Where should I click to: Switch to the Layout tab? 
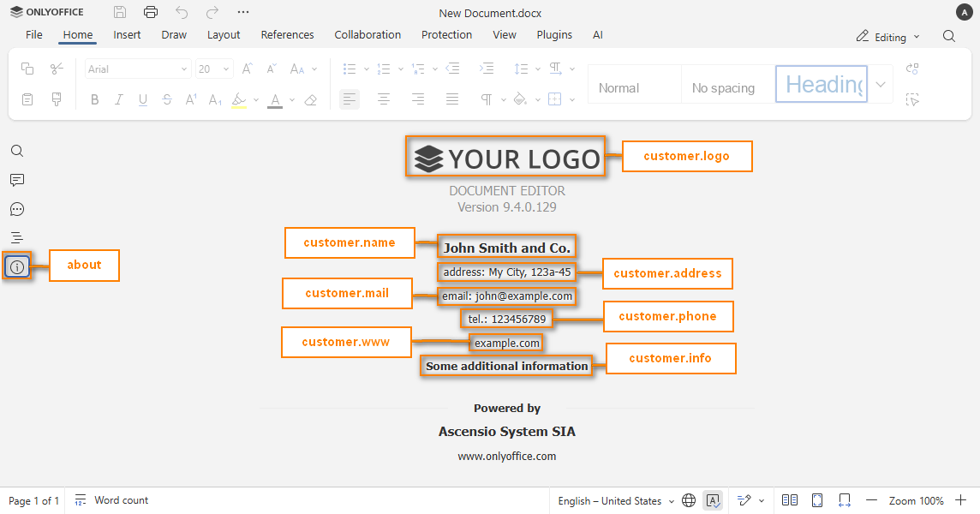(x=224, y=35)
